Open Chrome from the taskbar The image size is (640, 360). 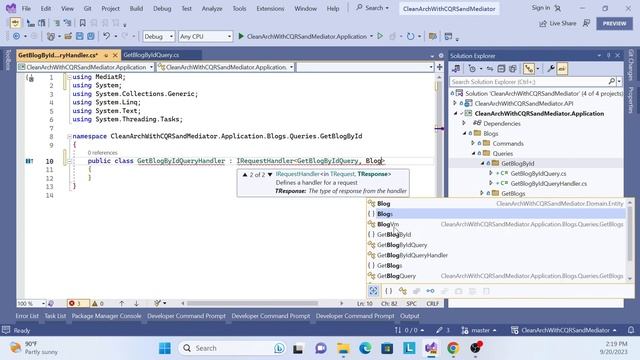pyautogui.click(x=453, y=348)
